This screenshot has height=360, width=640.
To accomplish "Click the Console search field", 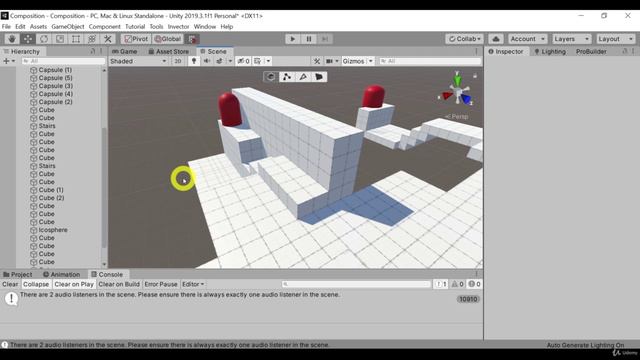I will (356, 284).
